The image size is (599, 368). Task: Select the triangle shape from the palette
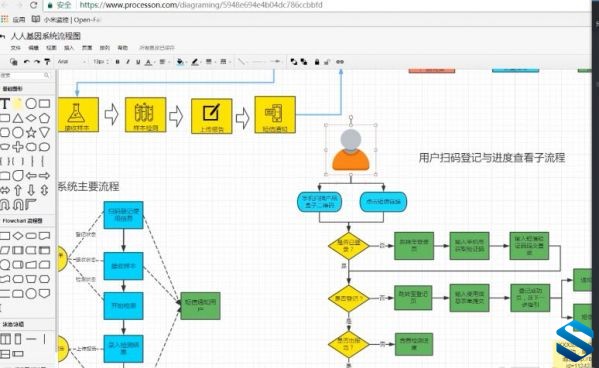[18, 118]
